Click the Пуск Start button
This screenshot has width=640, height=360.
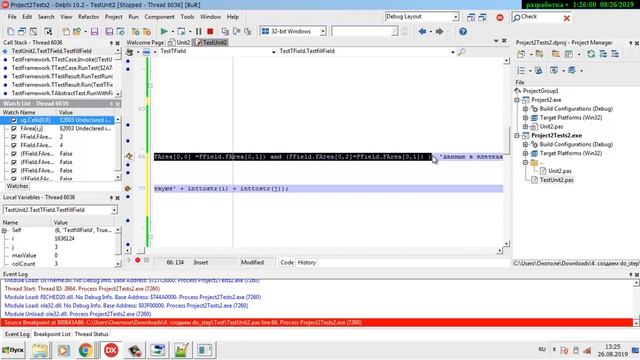click(x=13, y=350)
